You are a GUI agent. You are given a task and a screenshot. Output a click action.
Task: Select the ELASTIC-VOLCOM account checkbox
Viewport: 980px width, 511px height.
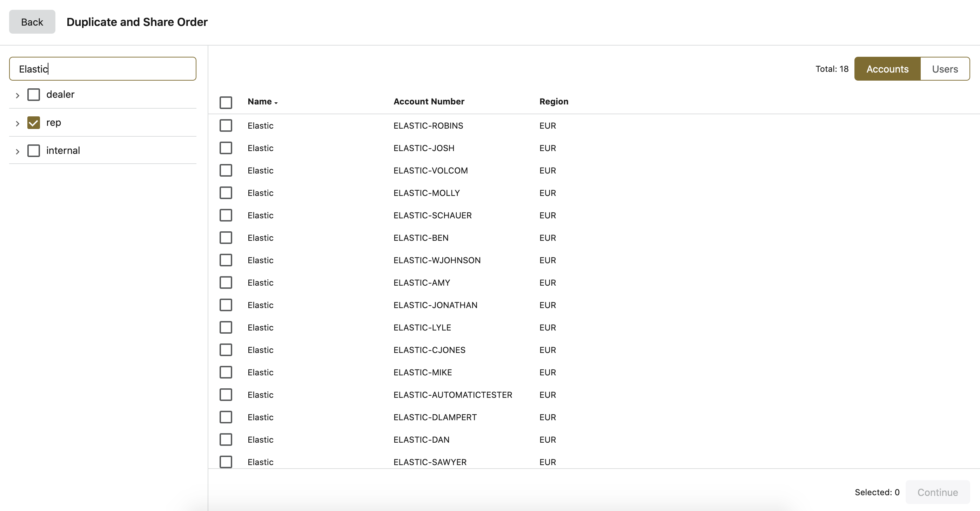point(226,170)
